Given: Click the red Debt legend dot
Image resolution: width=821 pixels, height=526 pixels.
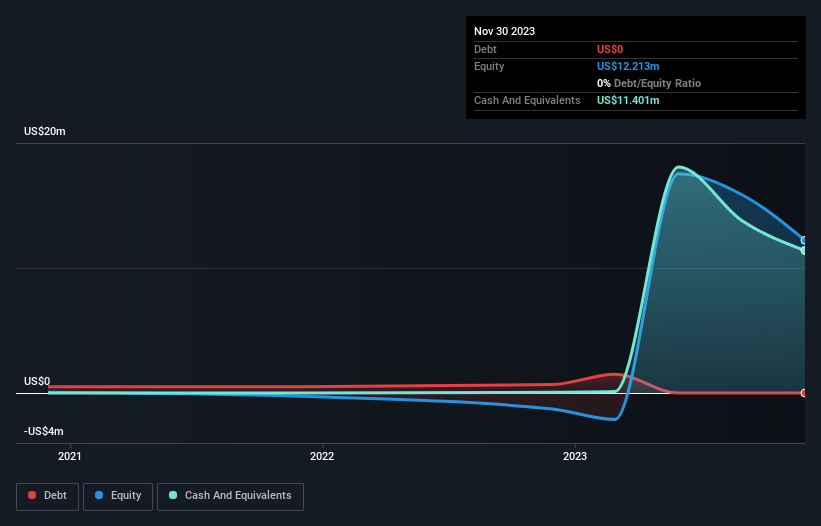Looking at the screenshot, I should pos(32,495).
